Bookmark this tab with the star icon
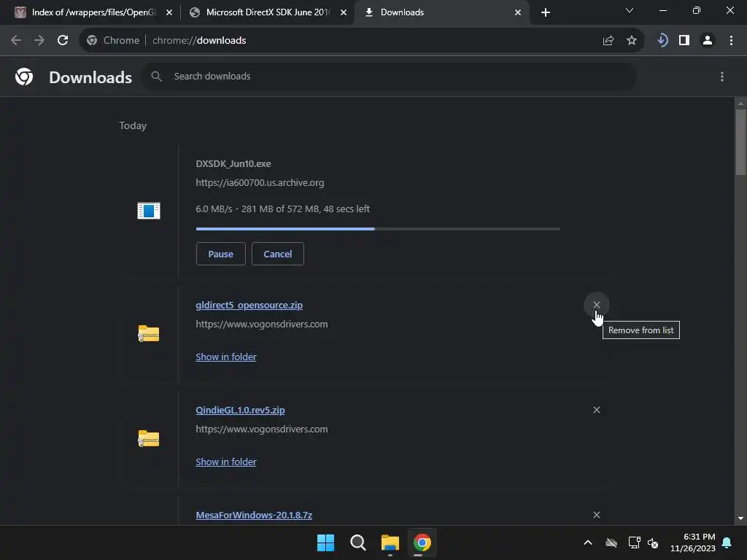Viewport: 747px width, 560px height. [632, 41]
